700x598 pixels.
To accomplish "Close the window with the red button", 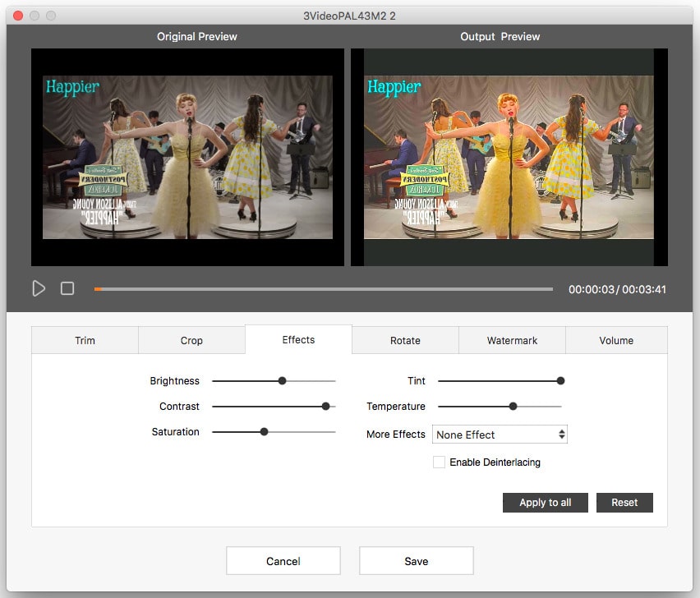I will coord(18,16).
